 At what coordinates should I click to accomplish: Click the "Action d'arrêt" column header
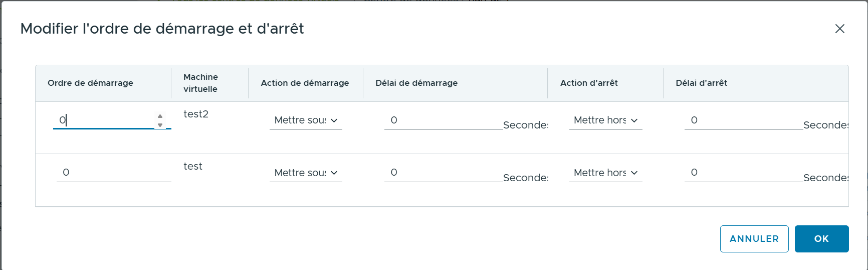(589, 83)
